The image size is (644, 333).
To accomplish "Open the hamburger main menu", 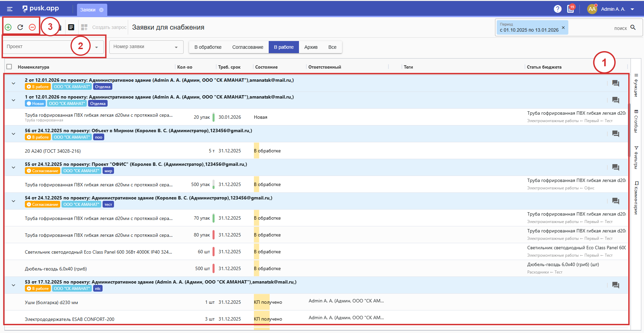I will coord(10,9).
